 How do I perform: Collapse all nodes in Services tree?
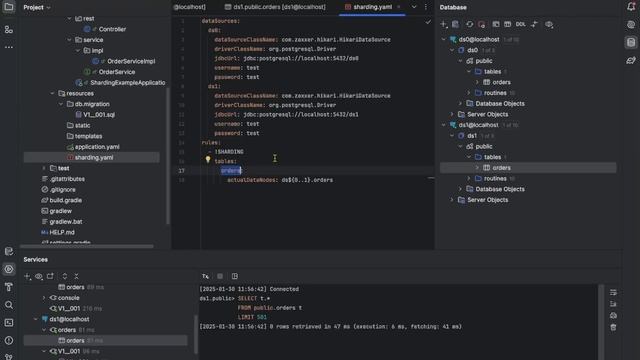[76, 276]
